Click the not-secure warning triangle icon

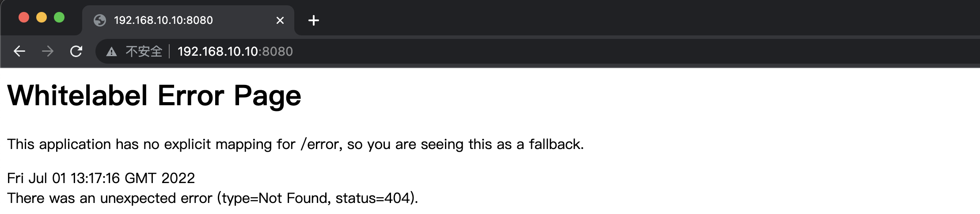point(111,52)
